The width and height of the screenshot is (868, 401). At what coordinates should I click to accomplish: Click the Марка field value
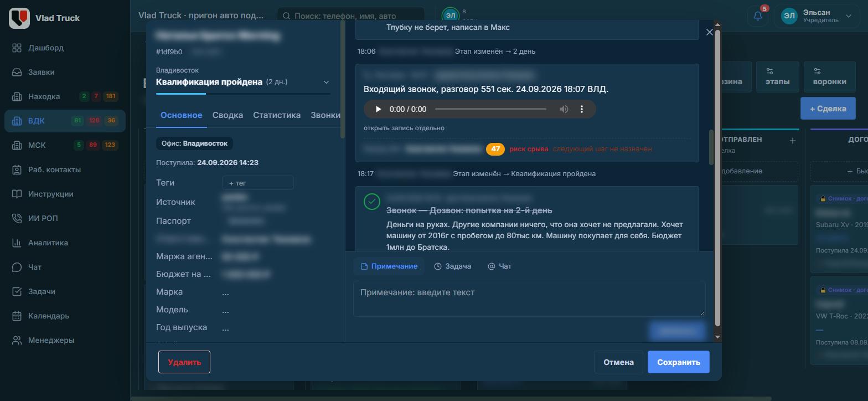click(x=225, y=292)
